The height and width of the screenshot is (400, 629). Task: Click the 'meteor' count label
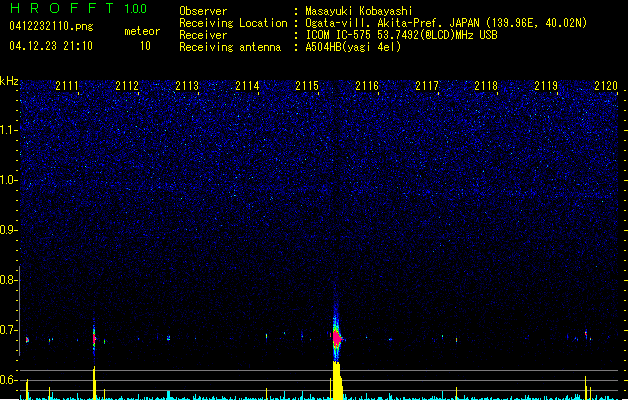coord(142,31)
